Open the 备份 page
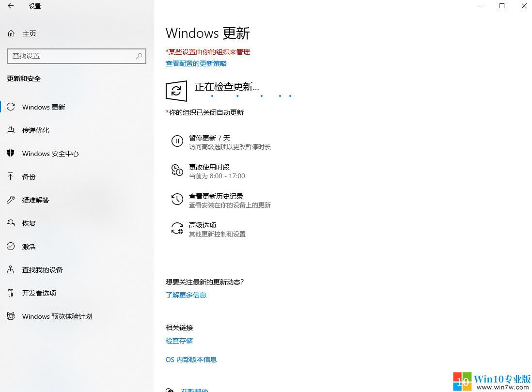Image resolution: width=532 pixels, height=392 pixels. pyautogui.click(x=29, y=177)
